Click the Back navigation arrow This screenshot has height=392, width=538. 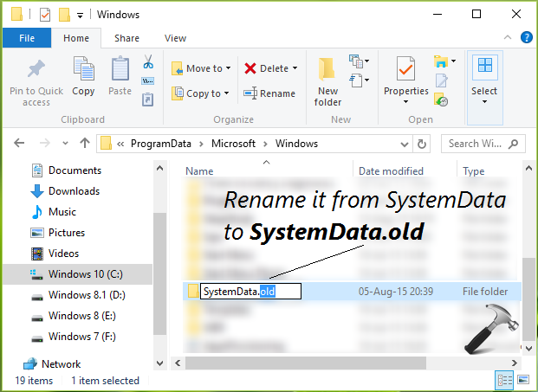[x=19, y=143]
